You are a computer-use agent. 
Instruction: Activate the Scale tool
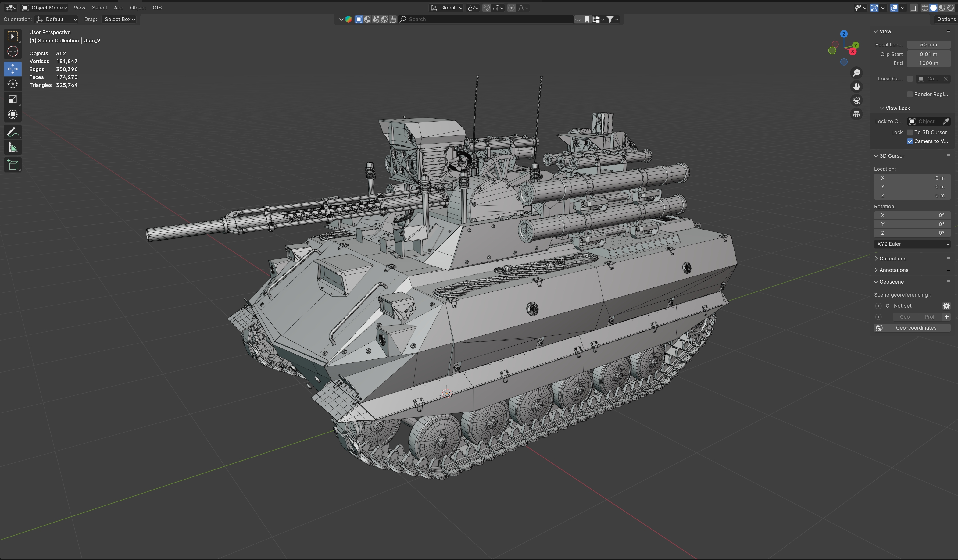point(13,100)
